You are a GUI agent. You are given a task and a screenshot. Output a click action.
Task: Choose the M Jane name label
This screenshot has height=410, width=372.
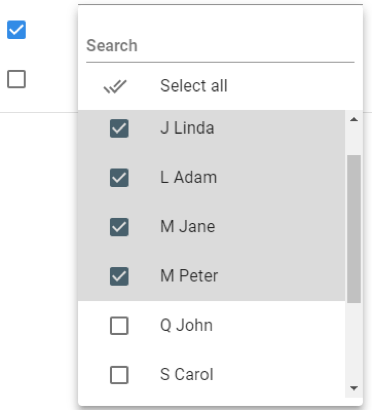pyautogui.click(x=188, y=227)
